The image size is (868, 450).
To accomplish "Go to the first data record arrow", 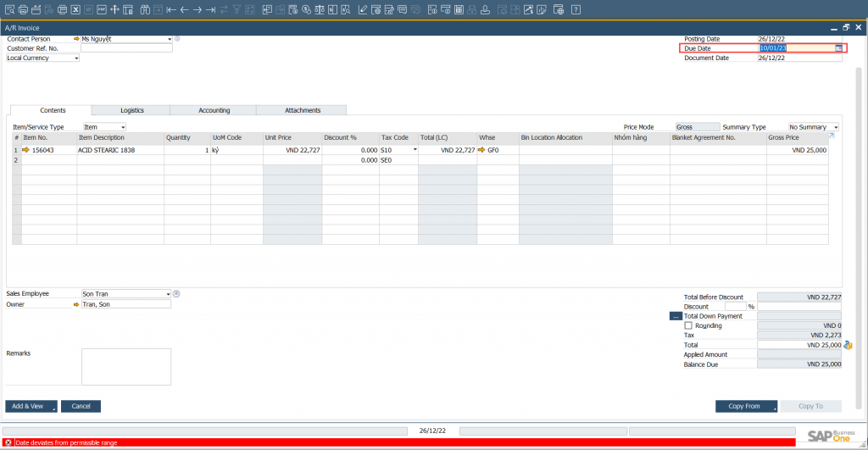I will 171,9.
